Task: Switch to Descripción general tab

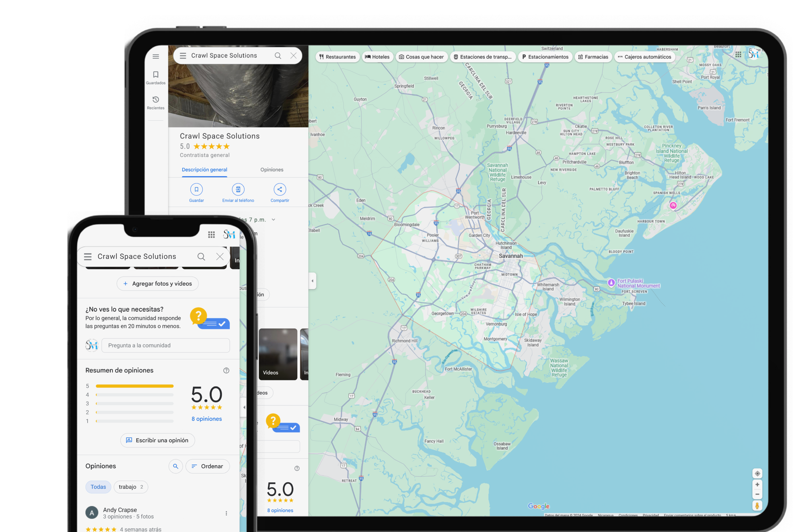Action: pyautogui.click(x=204, y=170)
